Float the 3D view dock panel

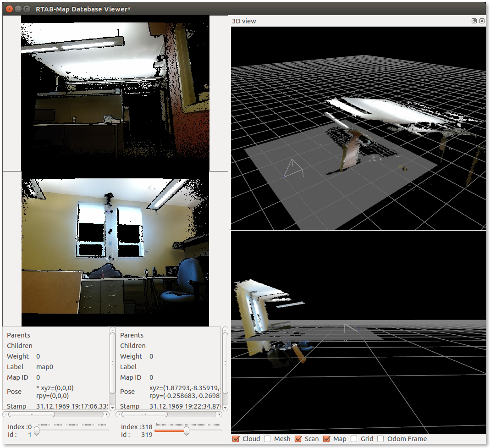coord(474,21)
